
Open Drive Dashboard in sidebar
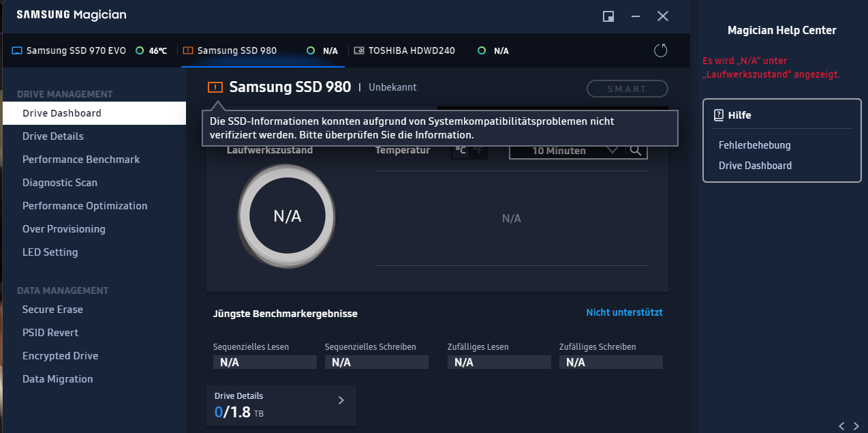point(94,113)
